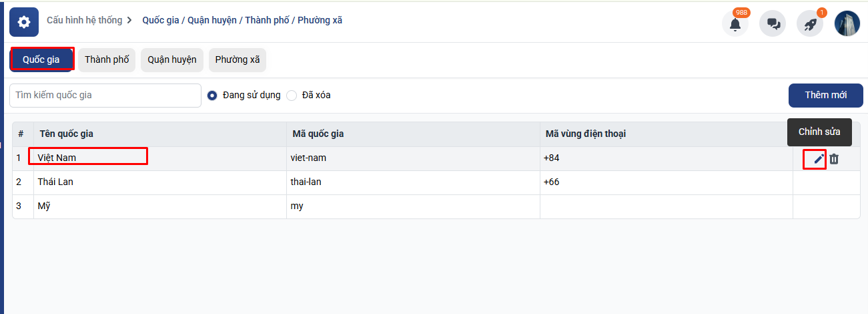
Task: Click the Cấu hình hệ thống breadcrumb
Action: click(x=84, y=20)
